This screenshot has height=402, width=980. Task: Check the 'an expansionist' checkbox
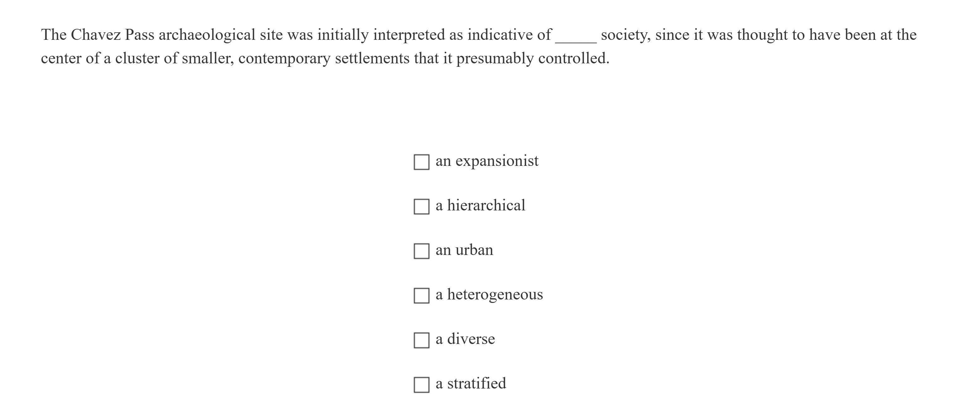[421, 162]
